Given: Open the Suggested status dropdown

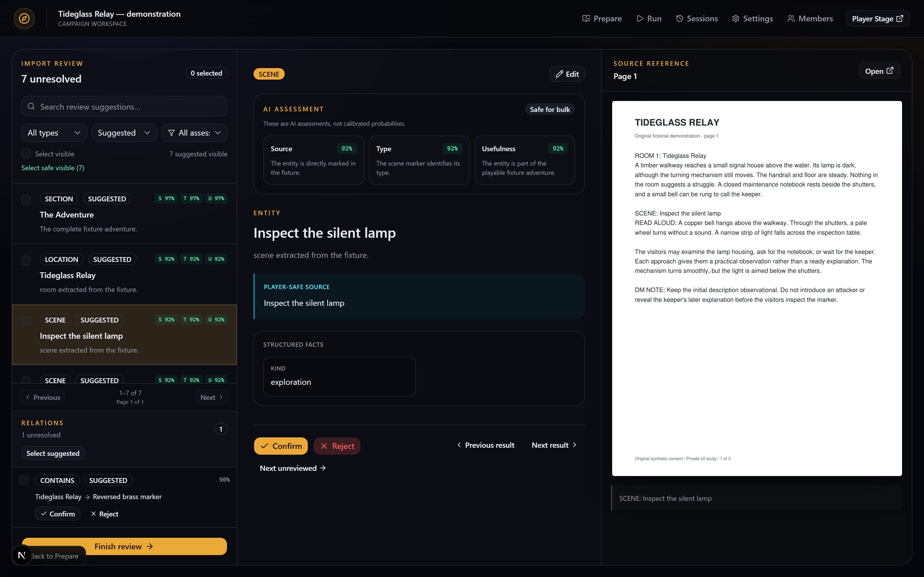Looking at the screenshot, I should point(124,133).
